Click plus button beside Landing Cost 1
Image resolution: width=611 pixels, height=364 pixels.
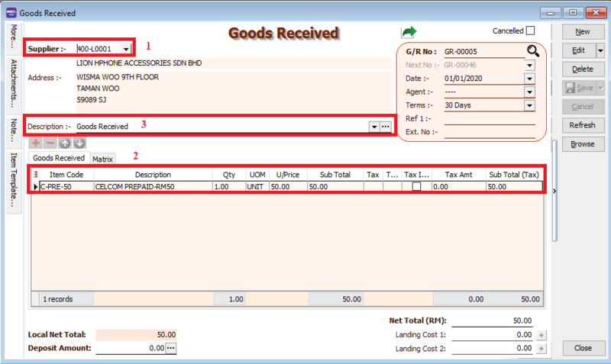(x=541, y=335)
